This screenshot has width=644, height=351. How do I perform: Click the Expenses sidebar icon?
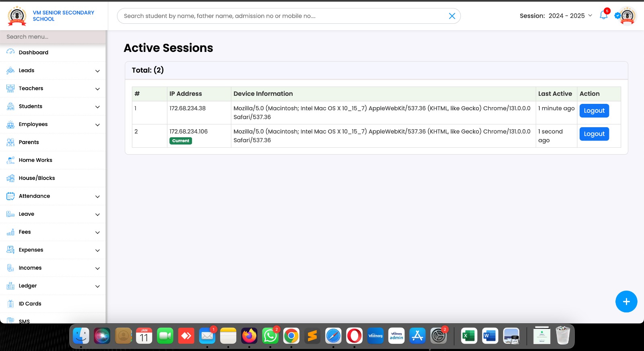(10, 250)
